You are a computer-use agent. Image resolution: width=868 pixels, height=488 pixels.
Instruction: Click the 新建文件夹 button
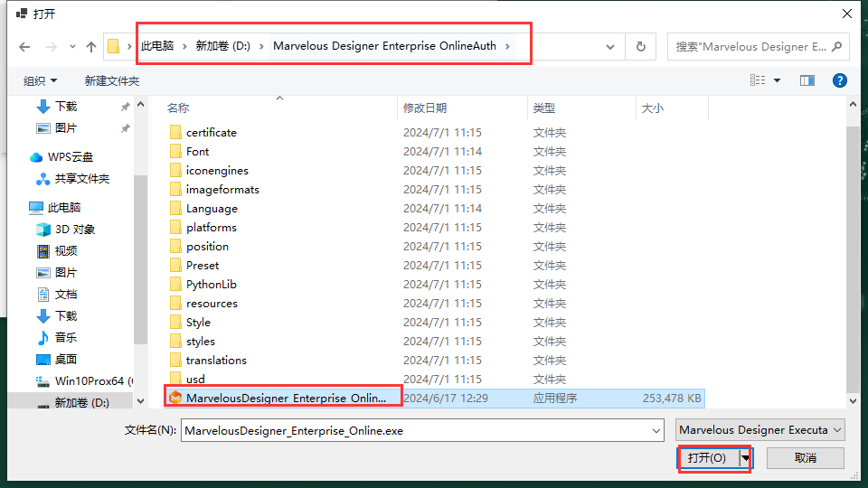click(112, 80)
